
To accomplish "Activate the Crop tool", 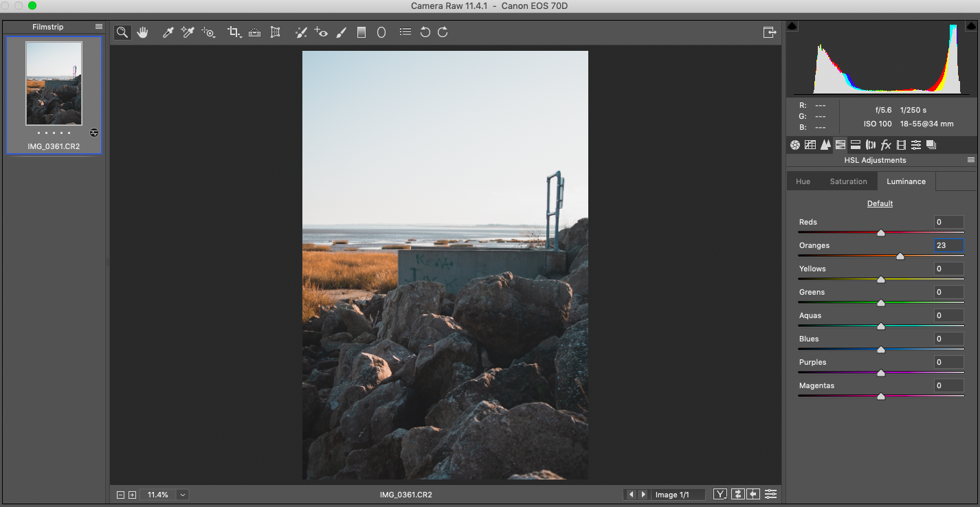I will pos(234,32).
